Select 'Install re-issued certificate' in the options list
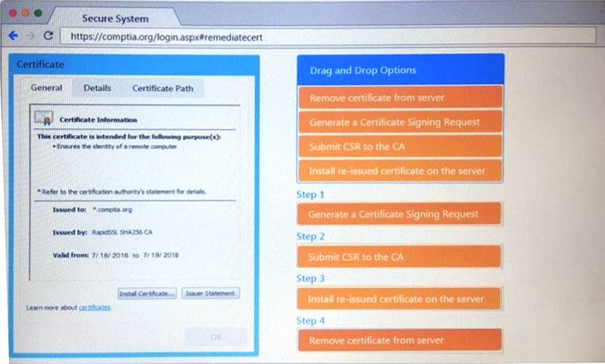Viewport: 605px width, 364px height. point(400,170)
